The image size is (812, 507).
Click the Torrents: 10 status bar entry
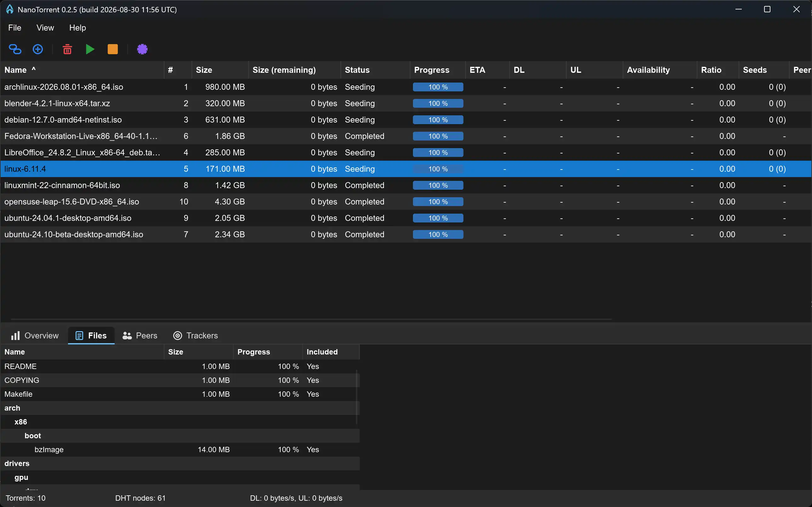point(26,498)
